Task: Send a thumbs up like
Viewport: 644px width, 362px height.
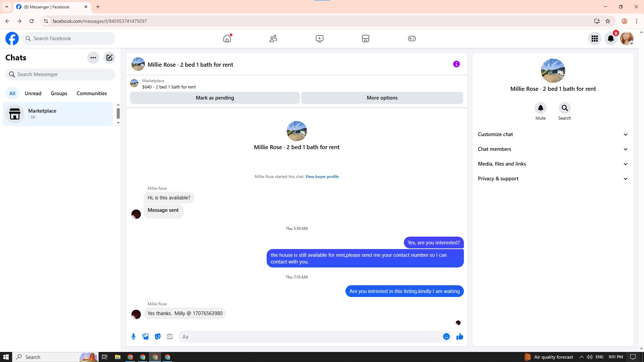Action: click(460, 337)
